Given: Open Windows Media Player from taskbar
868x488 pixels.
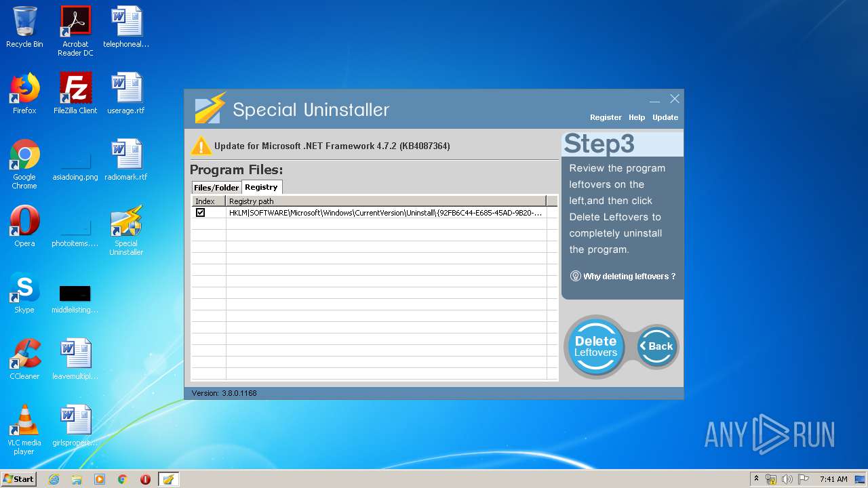Looking at the screenshot, I should click(x=100, y=479).
